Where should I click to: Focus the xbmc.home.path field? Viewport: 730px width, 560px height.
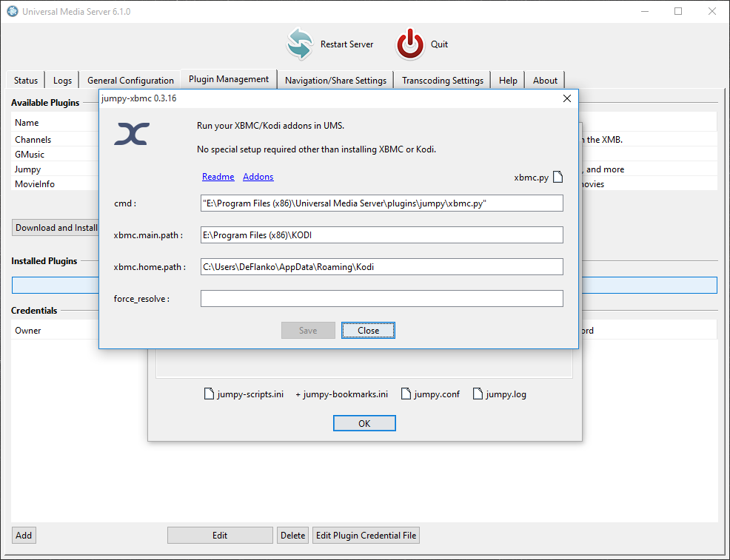pos(382,266)
